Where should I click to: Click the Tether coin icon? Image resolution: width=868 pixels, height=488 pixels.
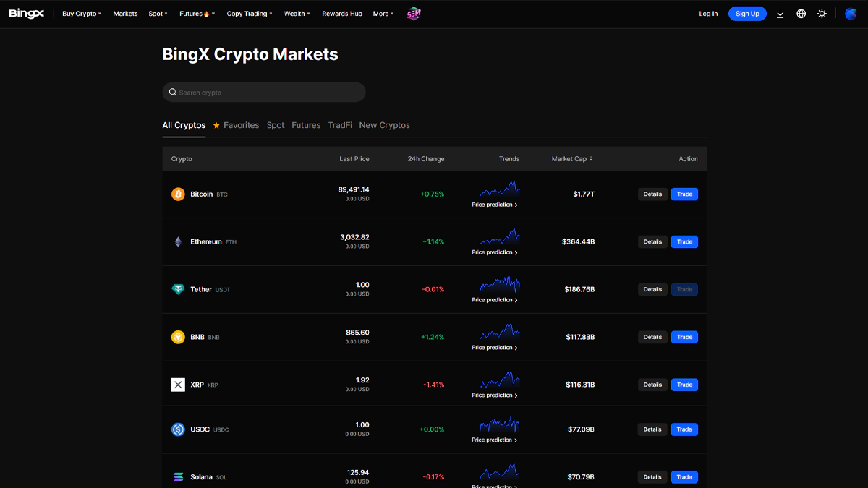[x=178, y=289]
